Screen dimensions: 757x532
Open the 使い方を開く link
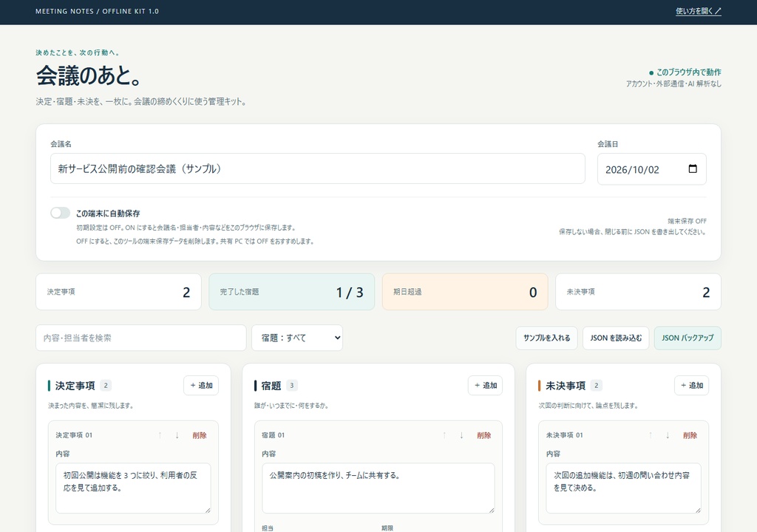(x=698, y=11)
